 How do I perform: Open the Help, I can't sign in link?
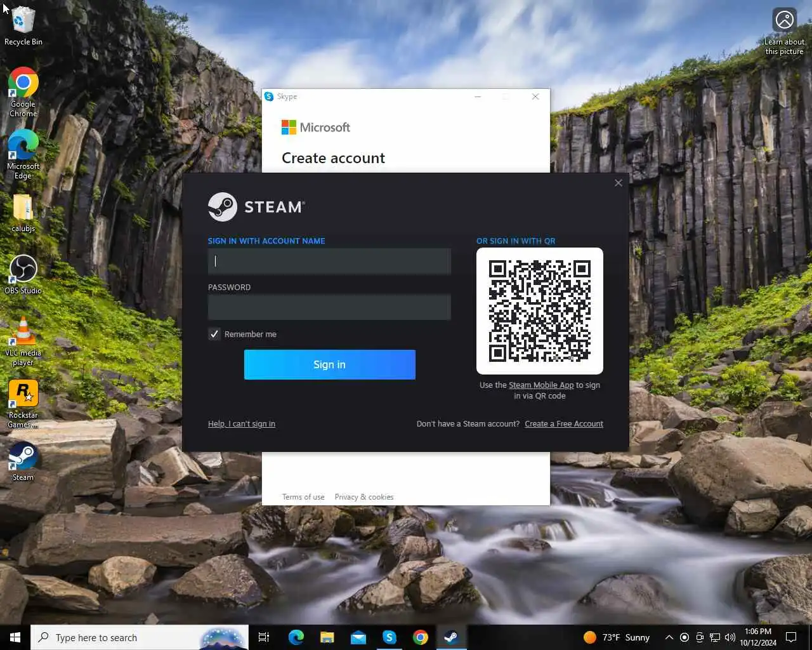(242, 424)
